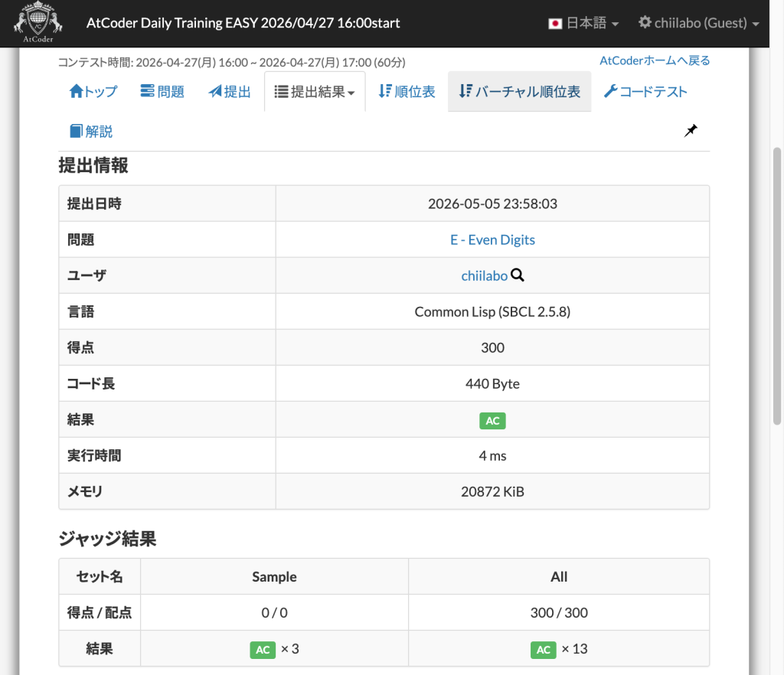Click the Sample column header

point(275,576)
